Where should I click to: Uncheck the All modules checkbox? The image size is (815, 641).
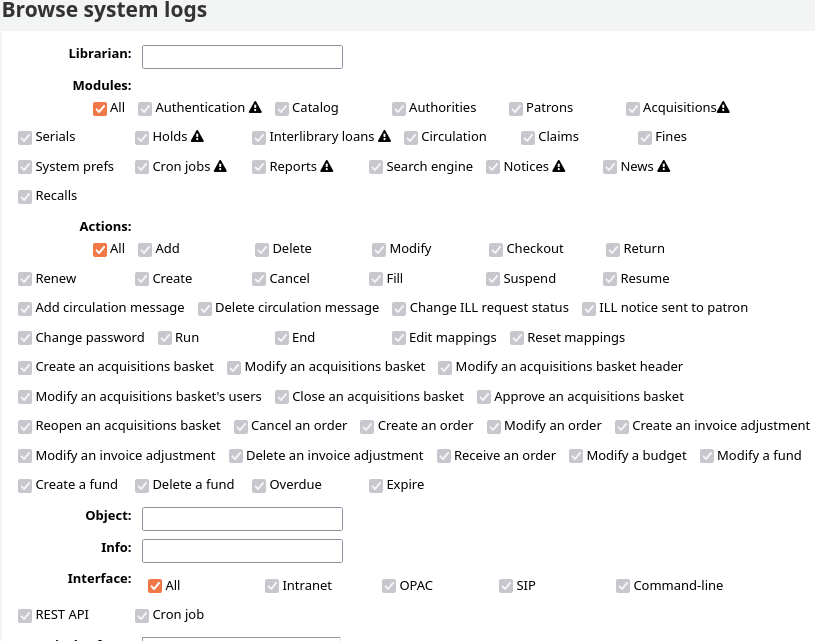(x=100, y=108)
